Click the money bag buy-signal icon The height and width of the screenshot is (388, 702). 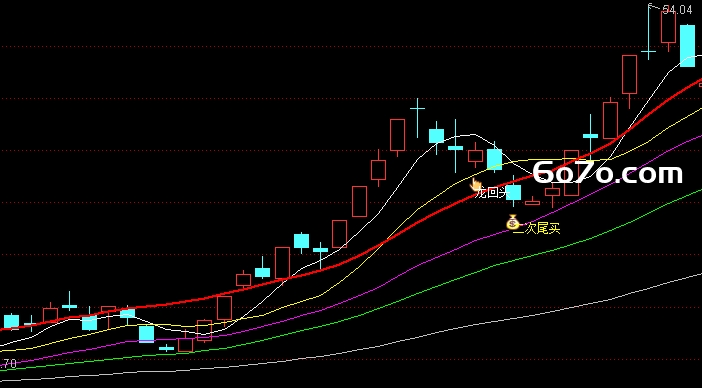[513, 222]
